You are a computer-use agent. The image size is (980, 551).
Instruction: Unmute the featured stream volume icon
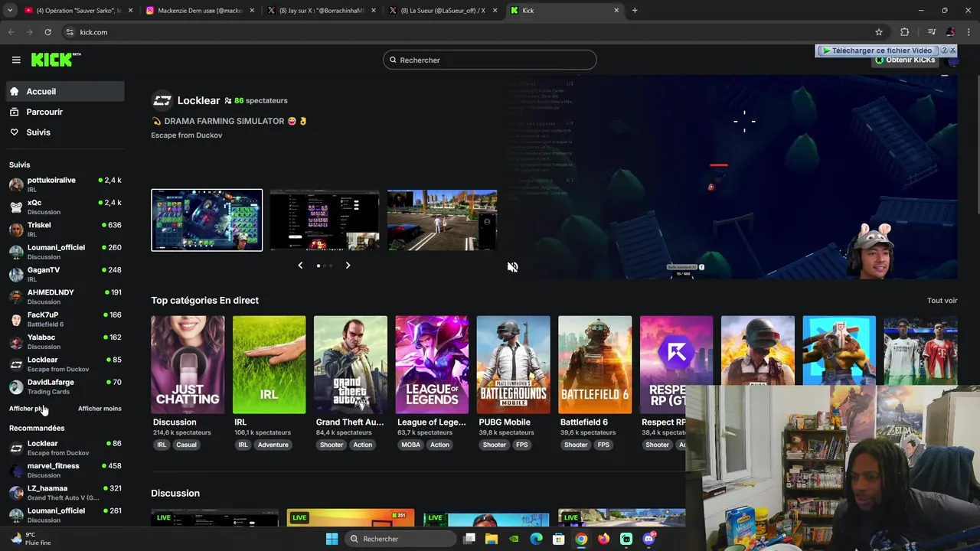[513, 267]
